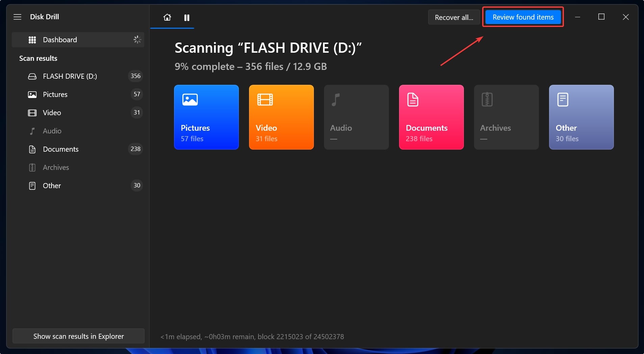Click the sidebar Pictures image icon

[32, 95]
